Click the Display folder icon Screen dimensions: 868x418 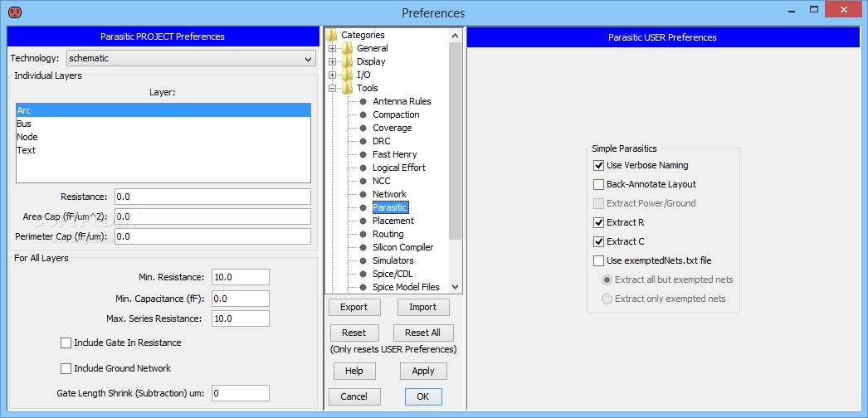click(x=348, y=61)
